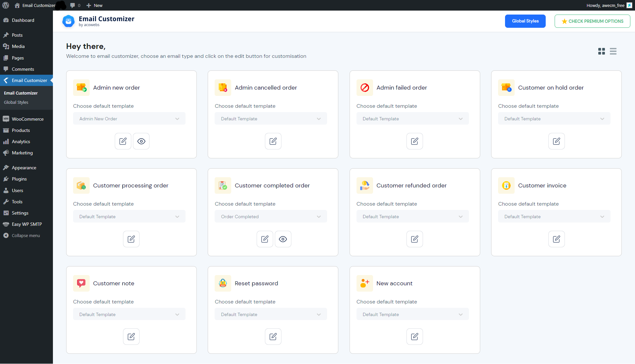
Task: Open the Tools menu
Action: coord(26,202)
